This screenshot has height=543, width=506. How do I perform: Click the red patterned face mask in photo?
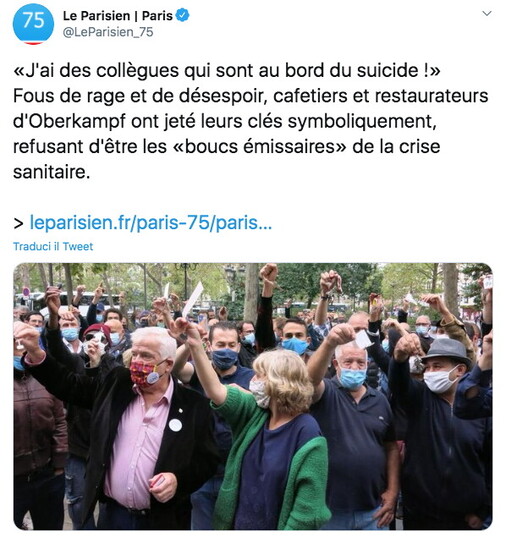[145, 373]
